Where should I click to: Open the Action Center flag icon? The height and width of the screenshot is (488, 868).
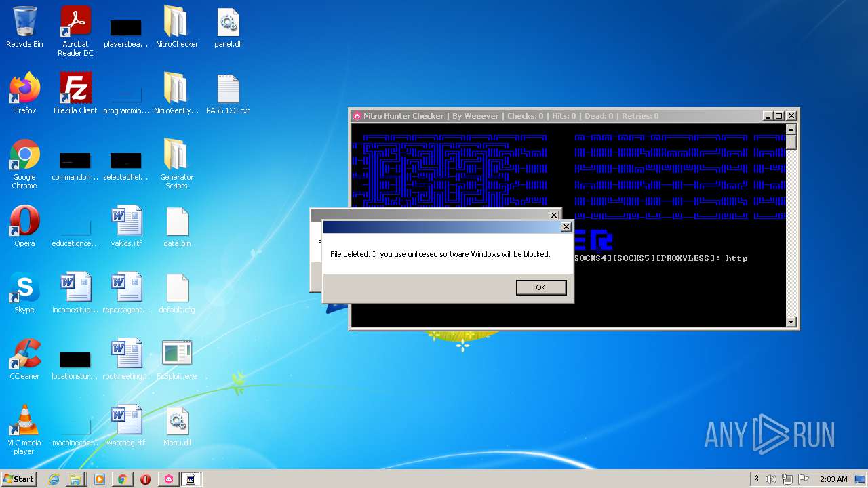tap(804, 479)
